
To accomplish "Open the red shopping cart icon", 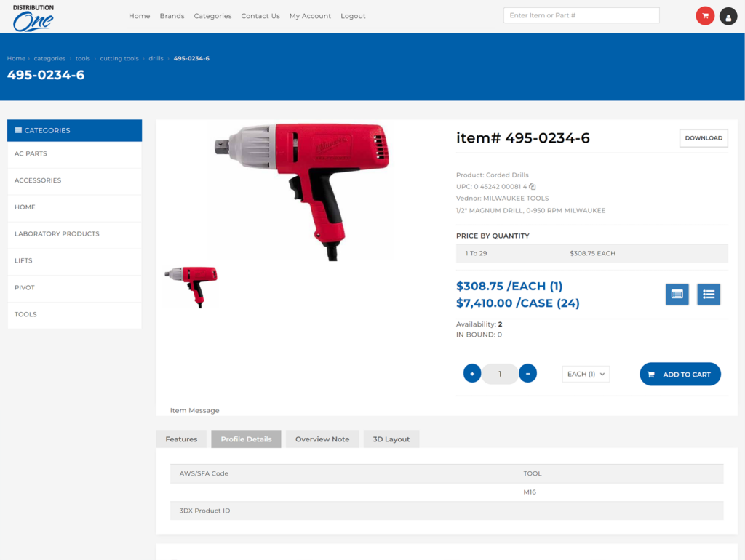I will [705, 16].
